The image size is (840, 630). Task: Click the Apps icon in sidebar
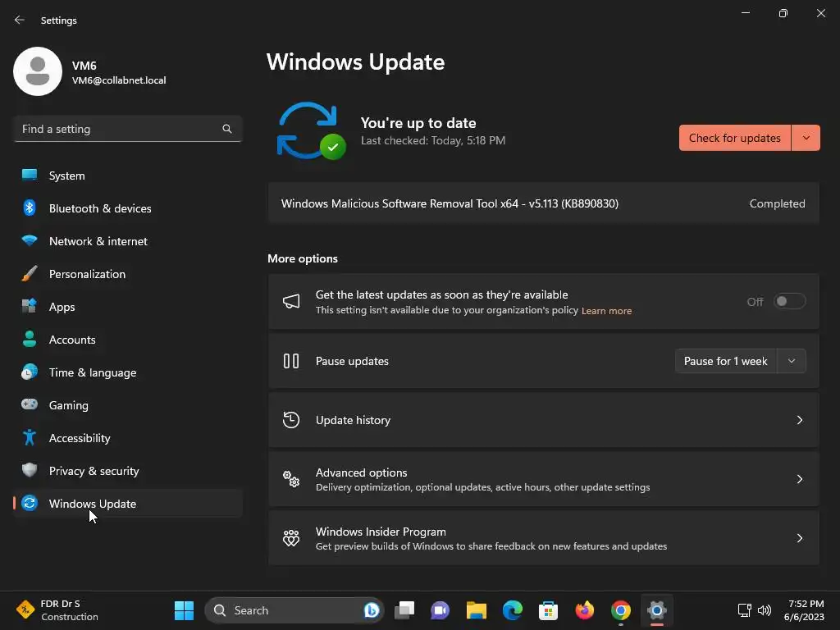(30, 306)
